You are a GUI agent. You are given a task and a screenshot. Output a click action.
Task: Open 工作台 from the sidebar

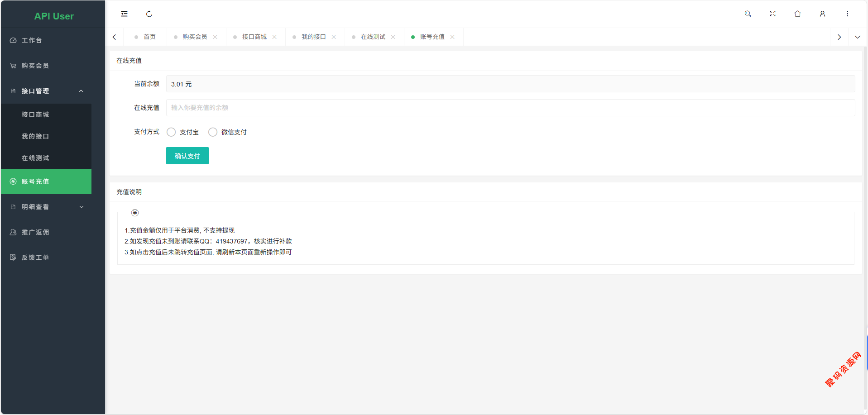pos(32,40)
